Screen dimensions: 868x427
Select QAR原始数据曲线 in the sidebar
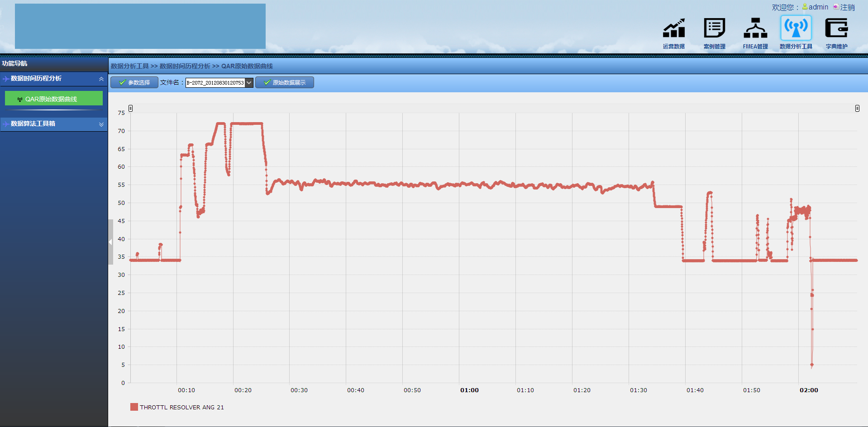tap(53, 99)
